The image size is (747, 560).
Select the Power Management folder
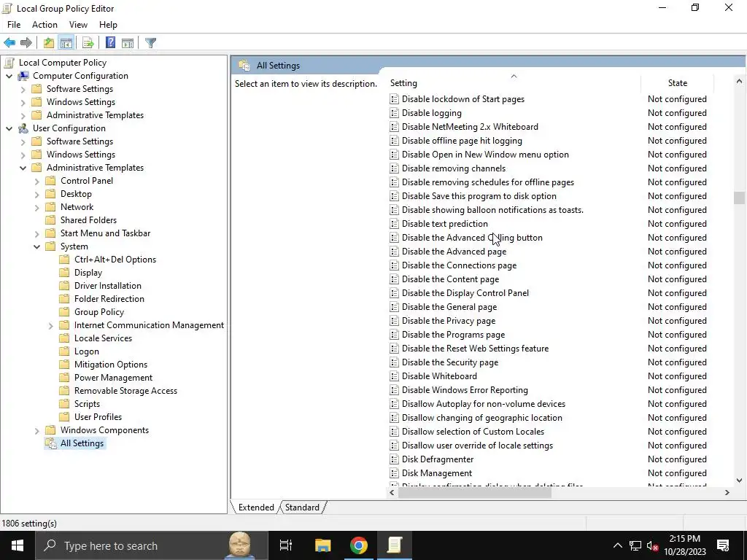(113, 378)
